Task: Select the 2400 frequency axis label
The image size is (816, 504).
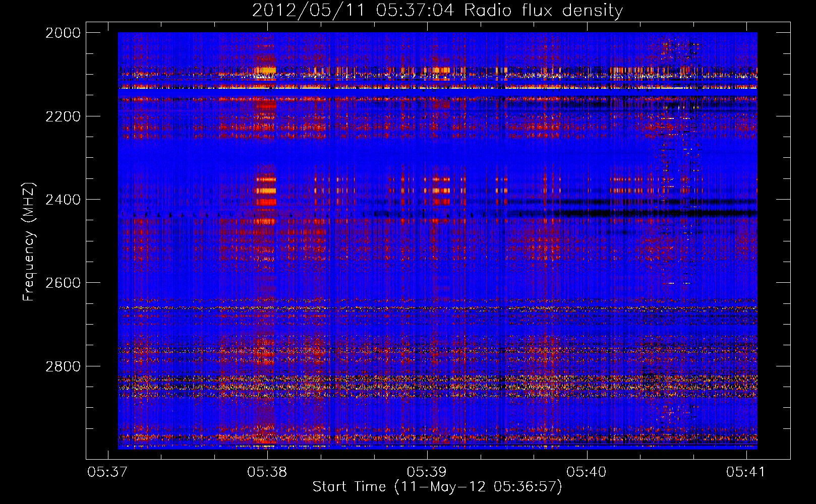Action: click(x=63, y=200)
